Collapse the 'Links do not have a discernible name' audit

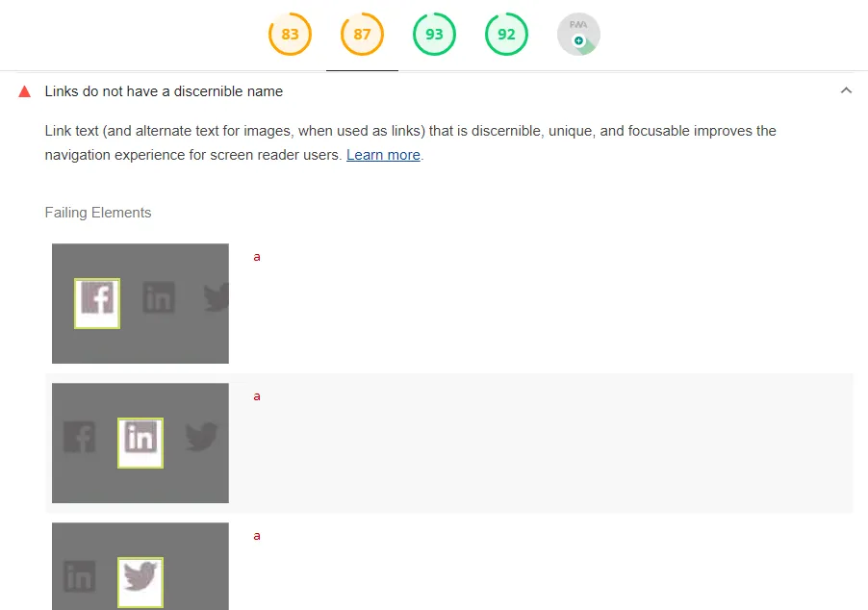coord(846,89)
